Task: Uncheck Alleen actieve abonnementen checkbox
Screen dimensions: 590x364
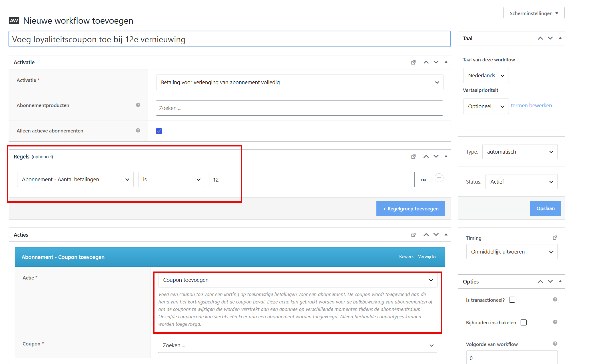Action: point(159,131)
